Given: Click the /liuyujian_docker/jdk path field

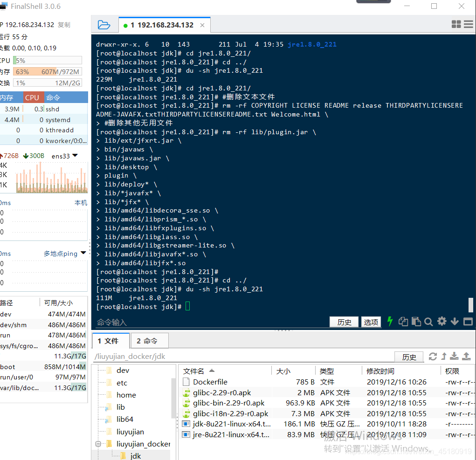Looking at the screenshot, I should point(243,356).
